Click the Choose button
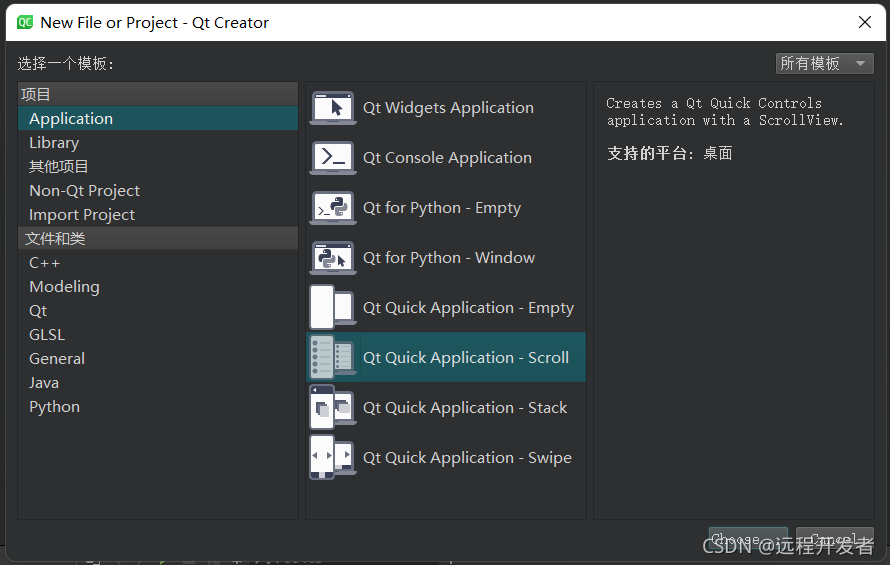 (748, 538)
